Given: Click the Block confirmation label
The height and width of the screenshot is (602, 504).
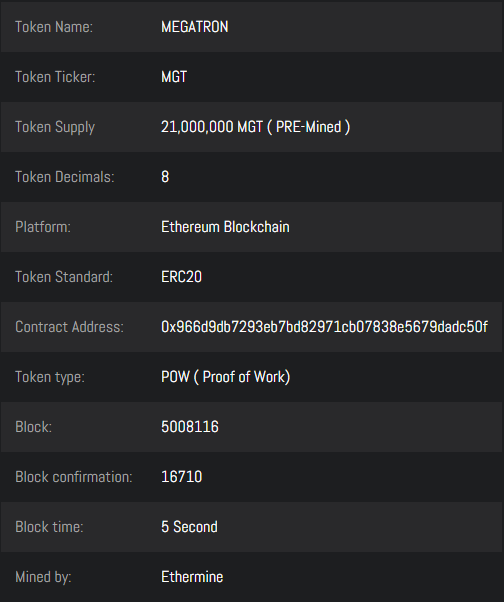Looking at the screenshot, I should [x=74, y=477].
